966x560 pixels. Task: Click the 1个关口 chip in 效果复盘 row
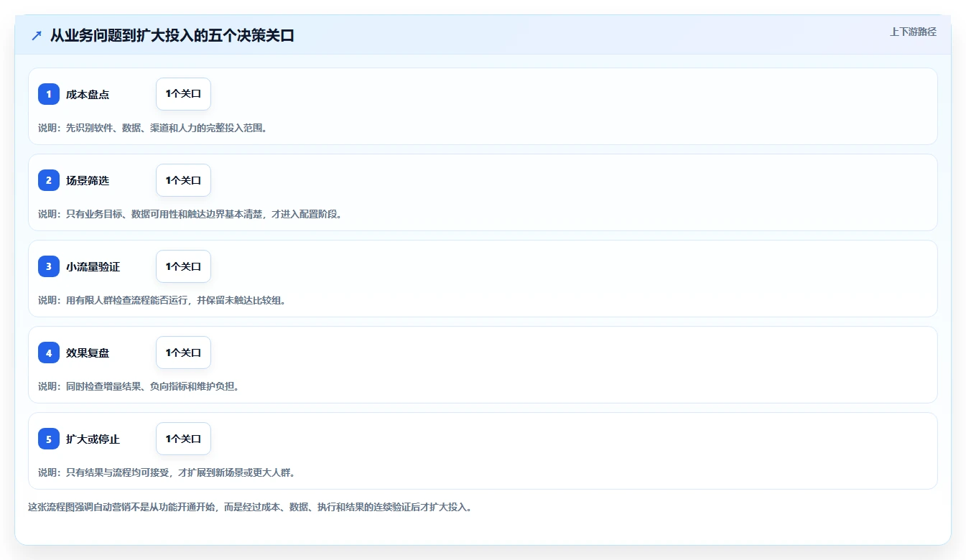coord(183,353)
